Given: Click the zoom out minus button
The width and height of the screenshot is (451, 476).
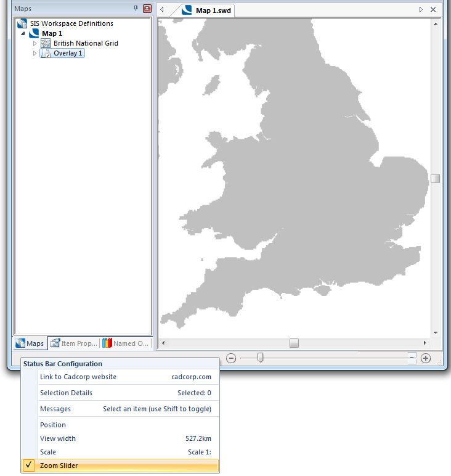Looking at the screenshot, I should point(231,358).
